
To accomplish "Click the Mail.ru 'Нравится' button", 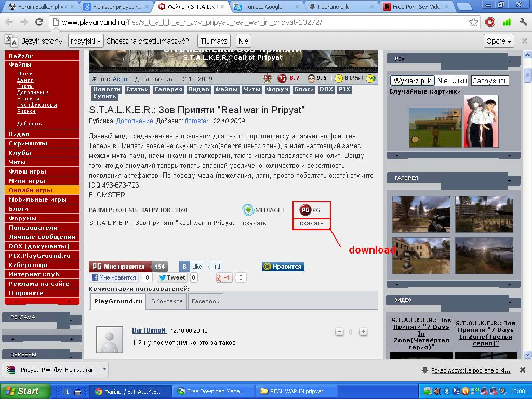I will tap(283, 267).
